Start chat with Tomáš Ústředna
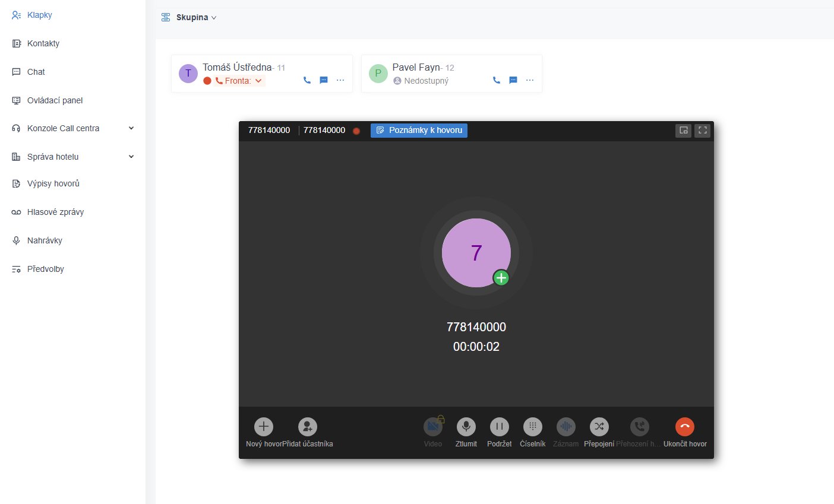The height and width of the screenshot is (504, 834). click(x=324, y=80)
